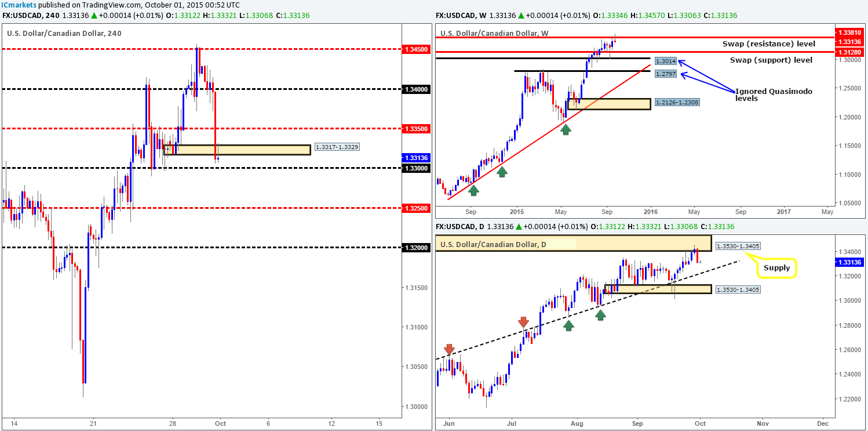Click the yellow Supply callout

776,267
